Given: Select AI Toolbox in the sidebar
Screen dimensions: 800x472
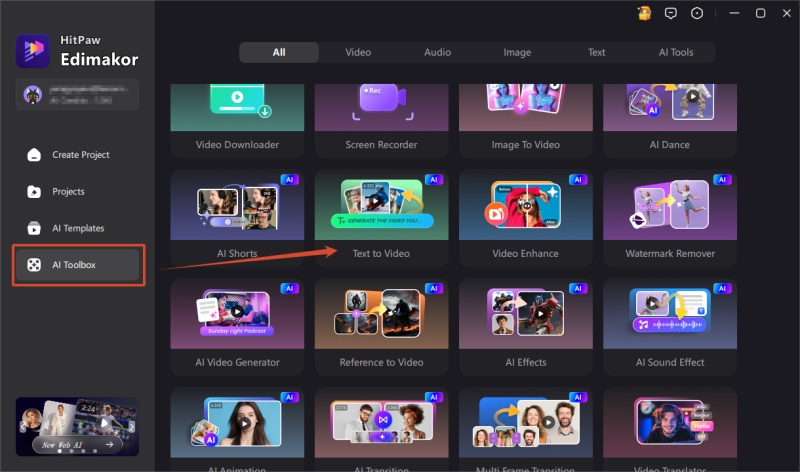Looking at the screenshot, I should (78, 265).
